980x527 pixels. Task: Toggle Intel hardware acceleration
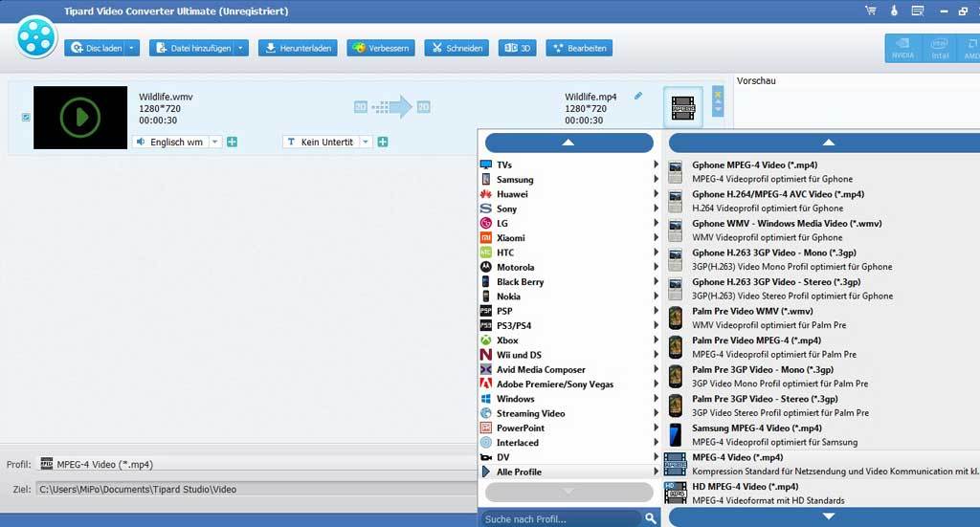(940, 48)
